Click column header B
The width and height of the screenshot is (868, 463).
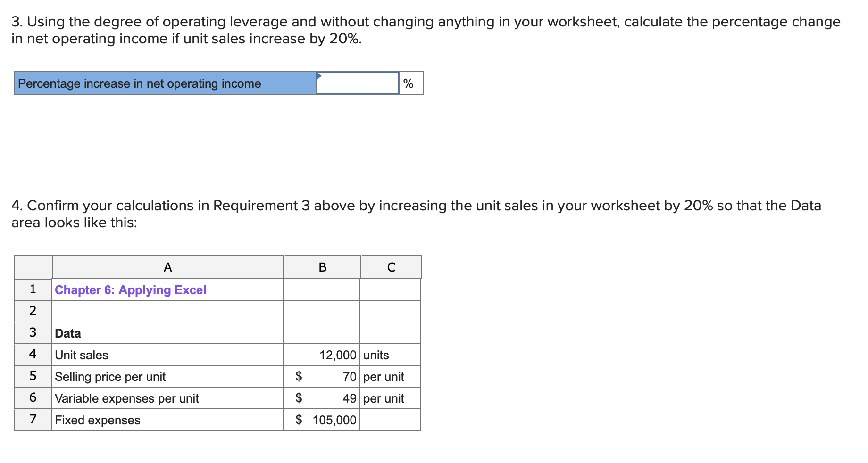pos(323,267)
